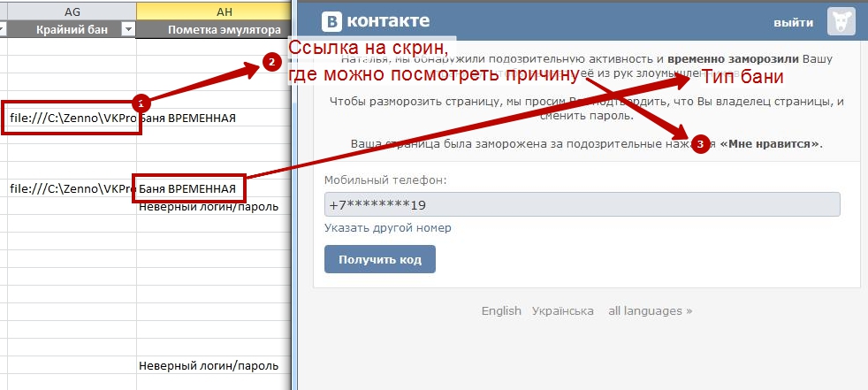868x390 pixels.
Task: Select the bottom Неверный логин/пароль cell
Action: pos(209,365)
